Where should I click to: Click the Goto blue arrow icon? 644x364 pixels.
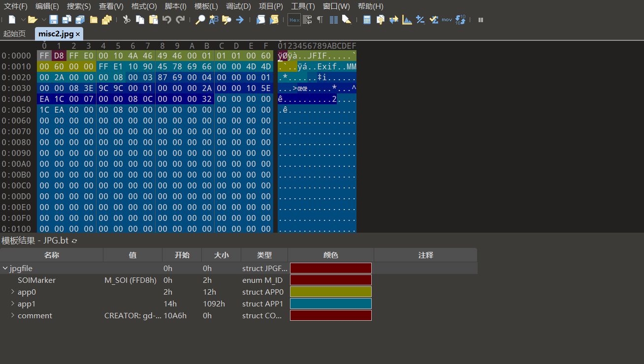240,20
